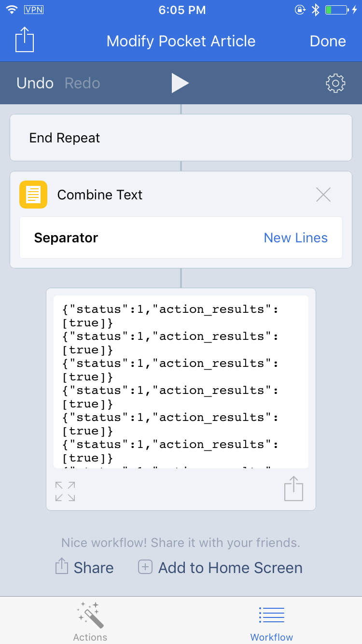Run the workflow with the play button
Image resolution: width=362 pixels, height=644 pixels.
[x=180, y=83]
